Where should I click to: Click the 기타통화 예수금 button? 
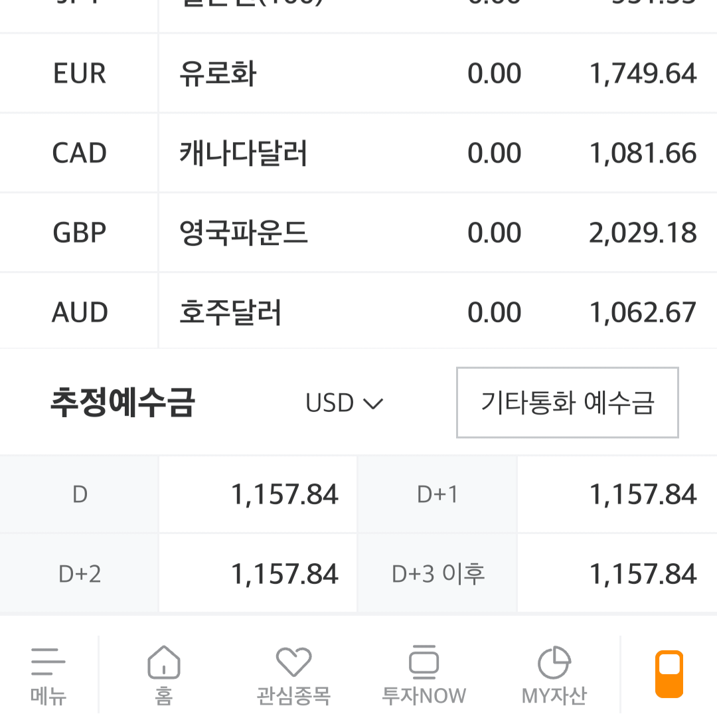click(567, 403)
